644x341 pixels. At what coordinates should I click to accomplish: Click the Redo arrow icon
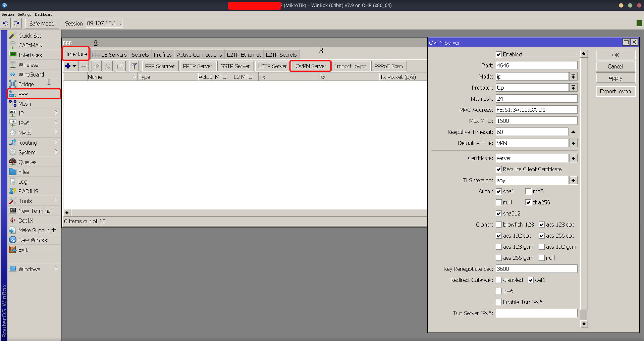[x=16, y=23]
